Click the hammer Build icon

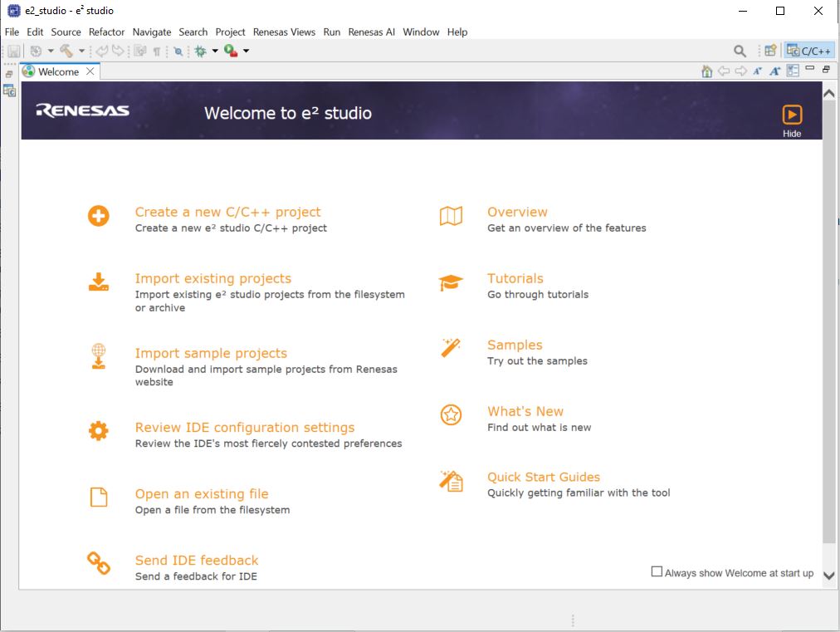66,51
